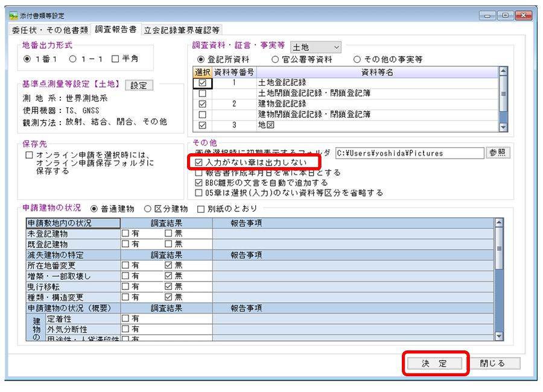This screenshot has height=392, width=543.
Task: Open the 立会記録筆界確認等 tab
Action: [x=182, y=29]
